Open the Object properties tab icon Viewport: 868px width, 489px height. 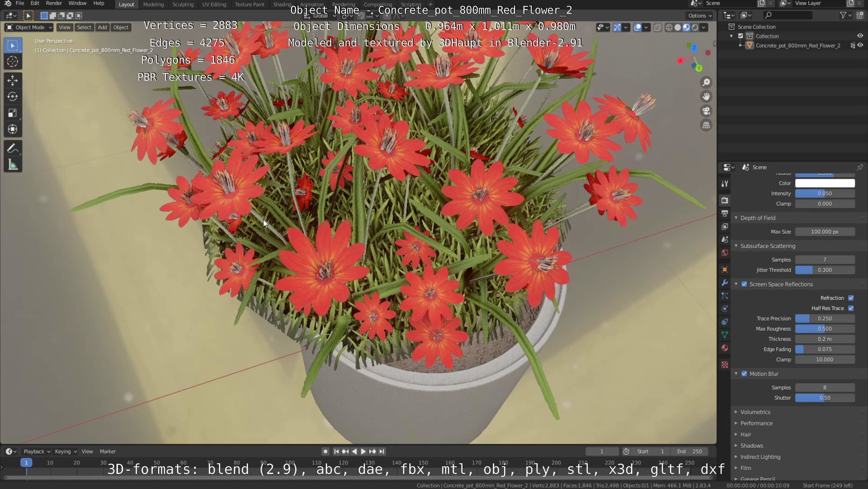click(x=725, y=270)
